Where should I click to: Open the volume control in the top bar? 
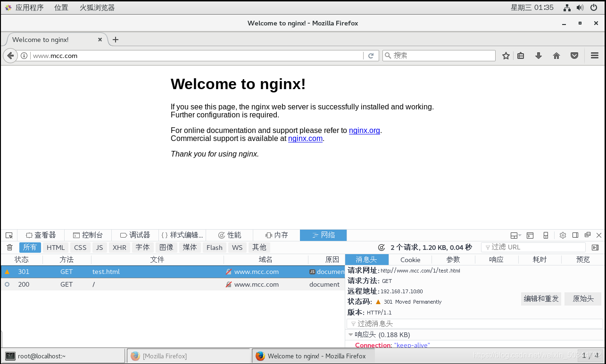580,8
